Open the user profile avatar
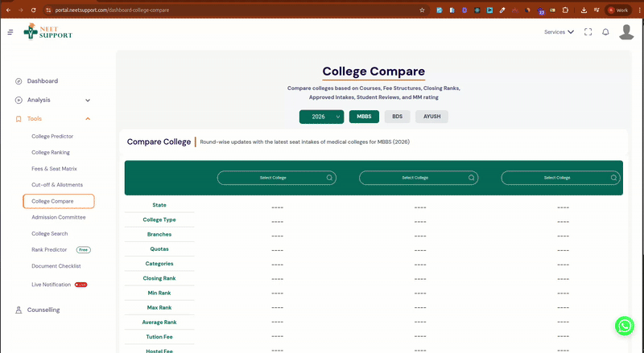Image resolution: width=644 pixels, height=353 pixels. 626,32
